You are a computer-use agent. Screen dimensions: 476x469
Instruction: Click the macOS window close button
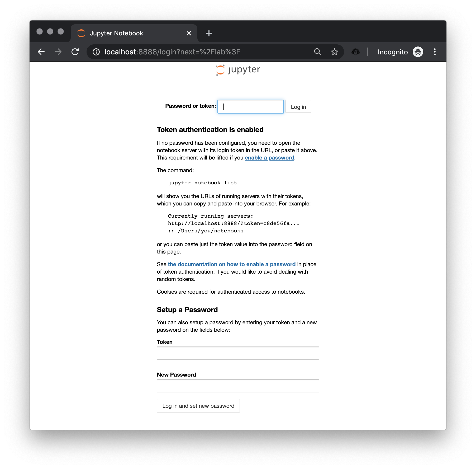pyautogui.click(x=40, y=31)
